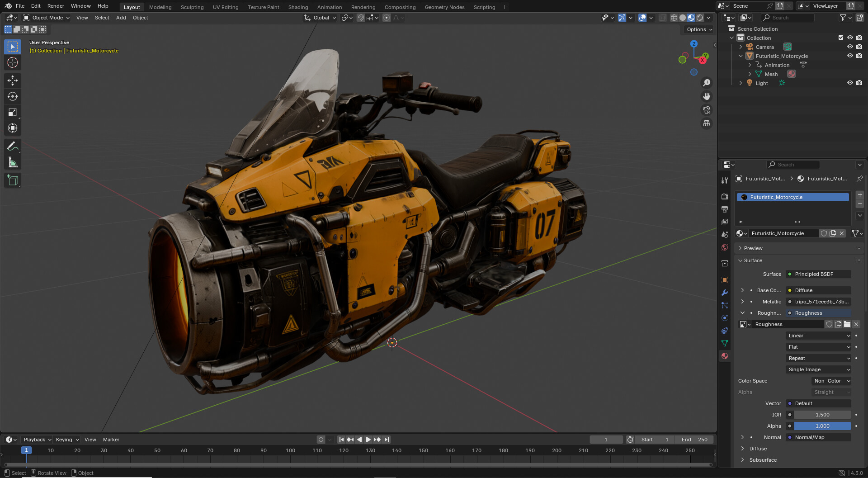Adjust the IOR value field
The image size is (868, 478).
(x=822, y=415)
